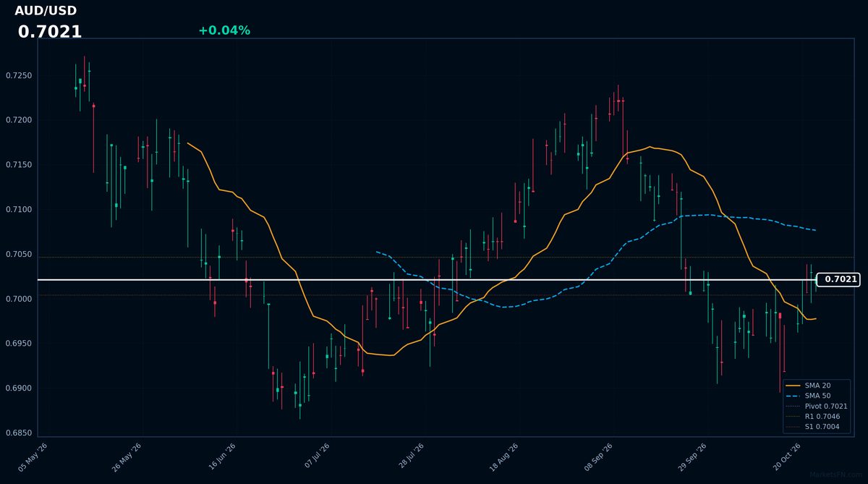This screenshot has height=484, width=868.
Task: Click the 0.6950 y-axis label
Action: tap(18, 344)
